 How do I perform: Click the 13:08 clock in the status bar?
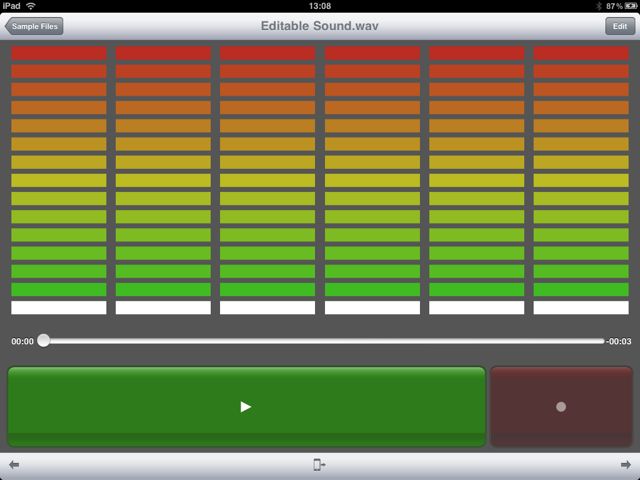[320, 6]
